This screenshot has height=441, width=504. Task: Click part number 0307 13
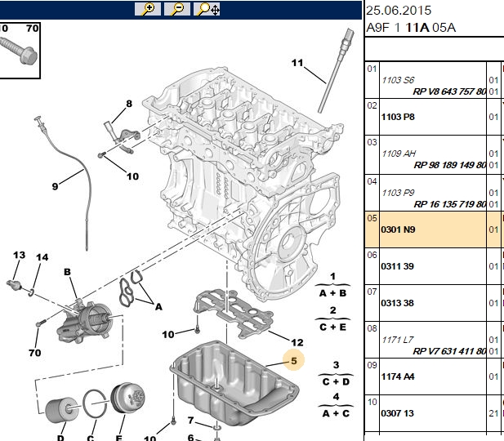click(397, 413)
